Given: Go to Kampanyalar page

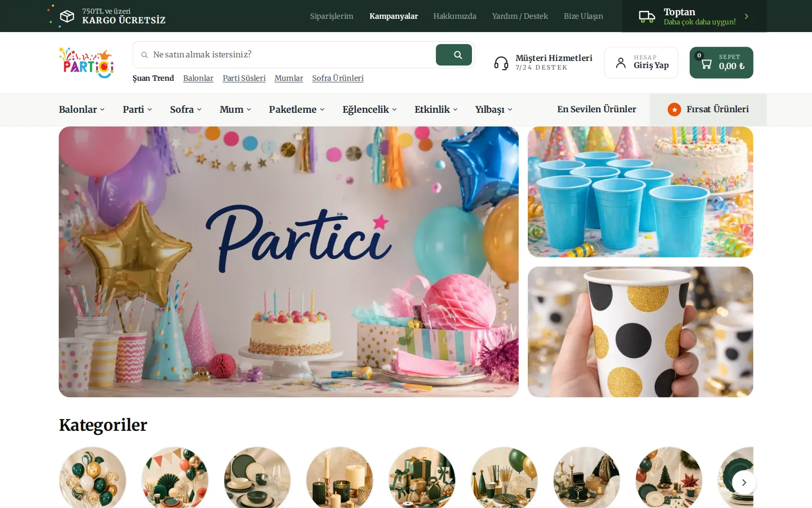Looking at the screenshot, I should pos(394,16).
